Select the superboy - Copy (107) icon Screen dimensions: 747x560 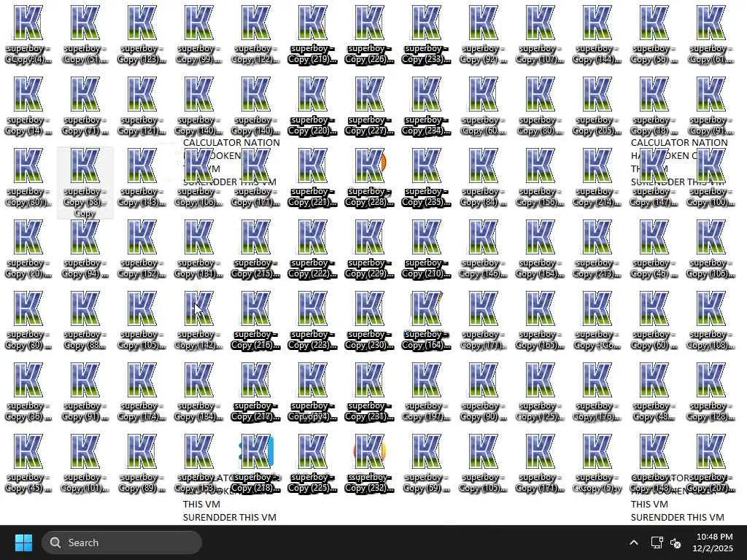[x=540, y=34]
